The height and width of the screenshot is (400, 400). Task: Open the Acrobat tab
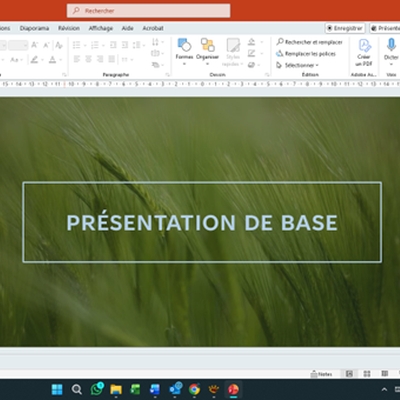[153, 28]
